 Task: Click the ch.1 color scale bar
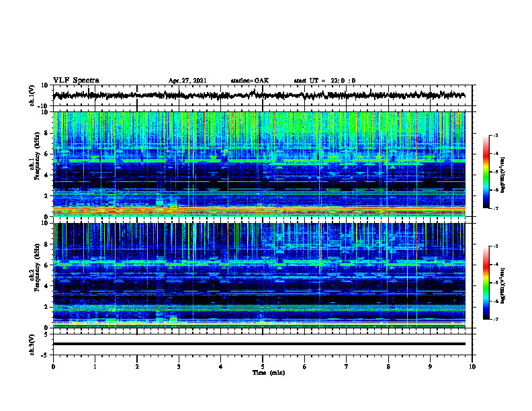coord(486,172)
